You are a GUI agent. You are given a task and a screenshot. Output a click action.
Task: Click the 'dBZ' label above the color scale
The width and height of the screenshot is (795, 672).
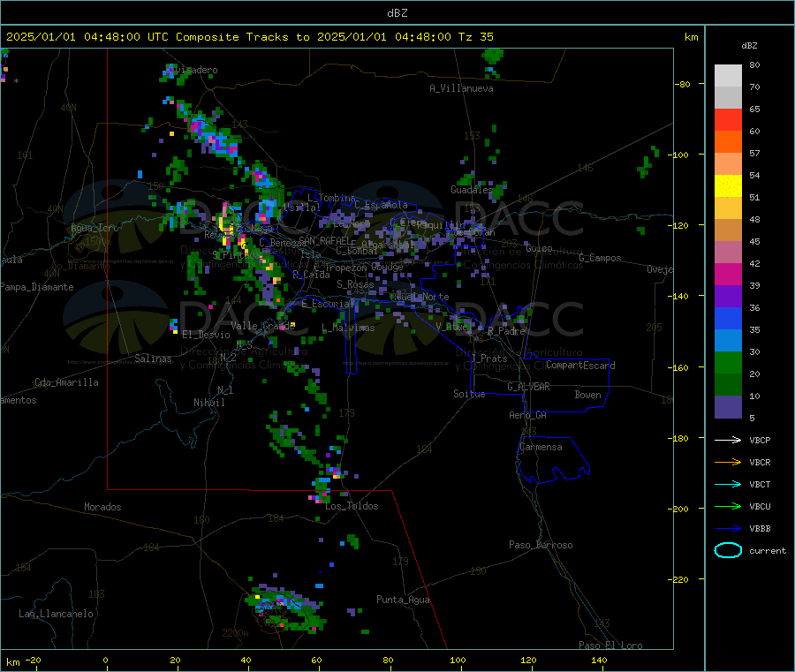tap(749, 46)
